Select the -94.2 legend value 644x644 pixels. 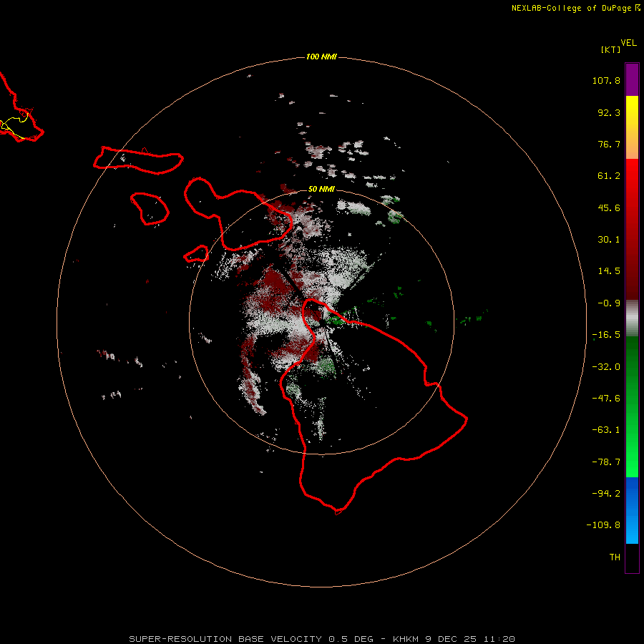click(606, 493)
